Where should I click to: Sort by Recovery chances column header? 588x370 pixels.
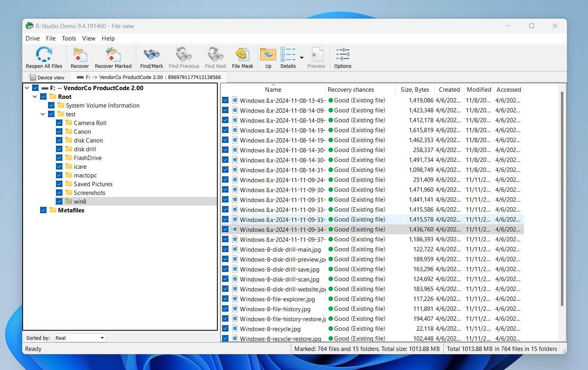(350, 90)
